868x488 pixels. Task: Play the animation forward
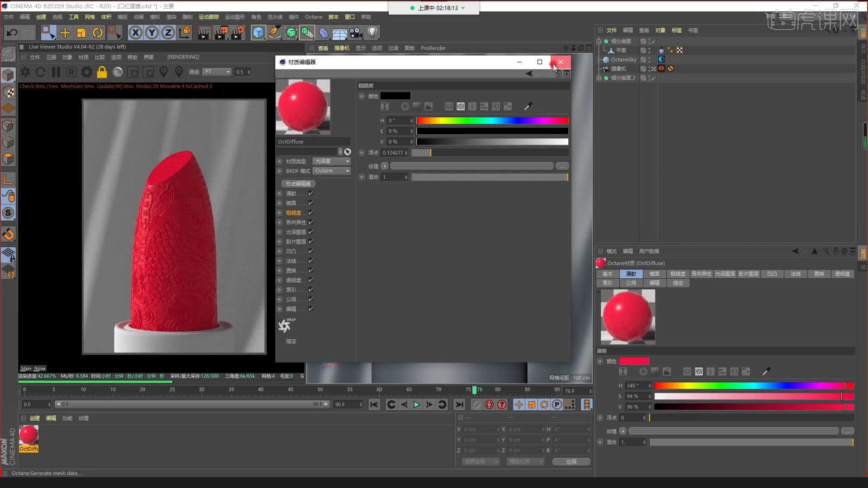click(x=416, y=404)
